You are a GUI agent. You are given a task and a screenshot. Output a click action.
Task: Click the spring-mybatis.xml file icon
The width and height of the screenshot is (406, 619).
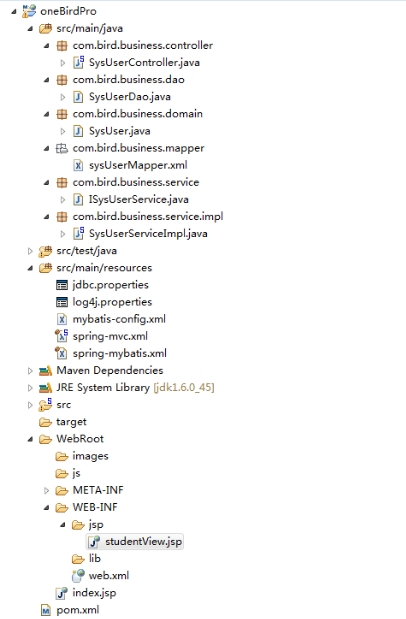[61, 353]
